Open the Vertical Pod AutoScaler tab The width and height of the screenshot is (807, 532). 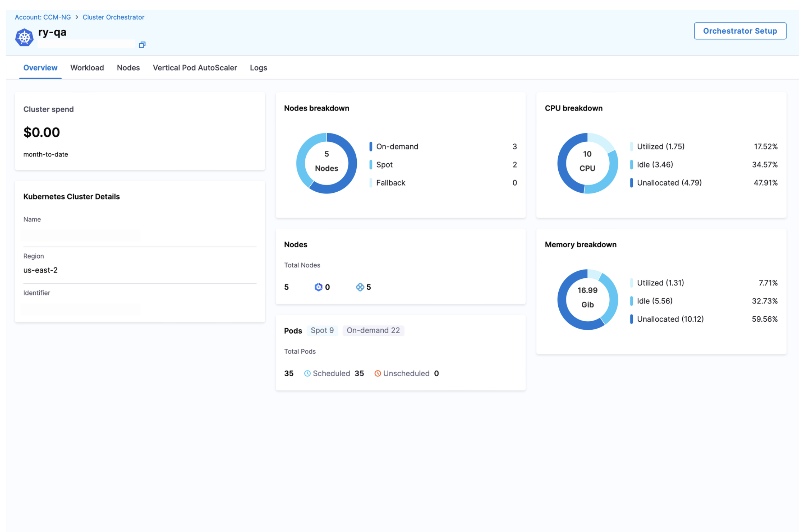194,68
